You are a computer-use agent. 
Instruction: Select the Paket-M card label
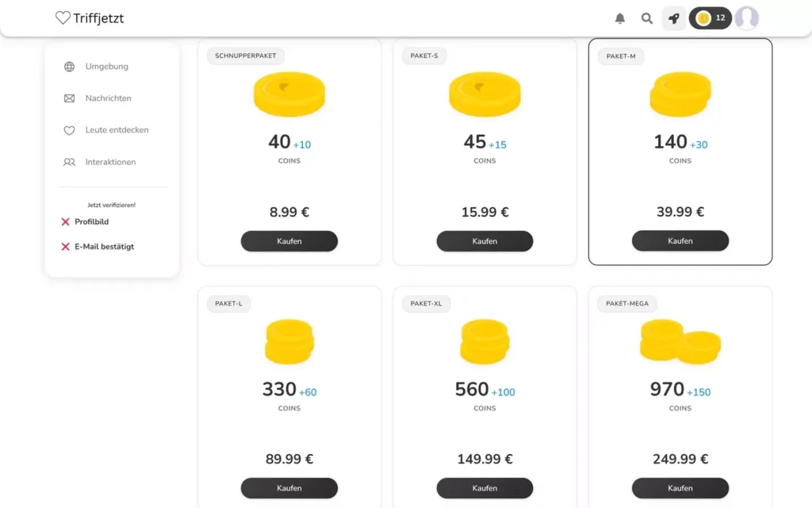click(621, 56)
